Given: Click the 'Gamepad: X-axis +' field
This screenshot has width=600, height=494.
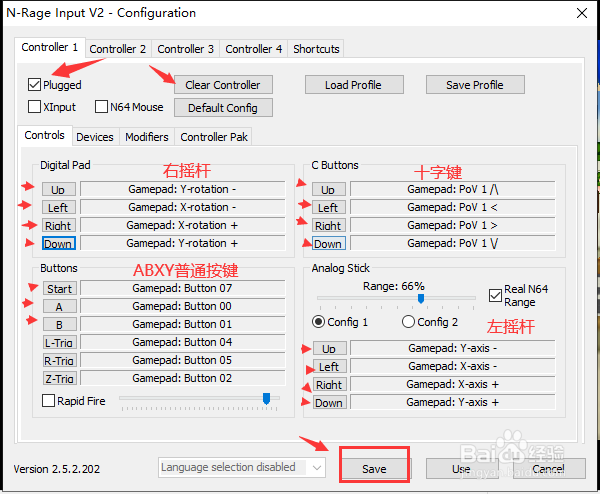Looking at the screenshot, I should [453, 384].
